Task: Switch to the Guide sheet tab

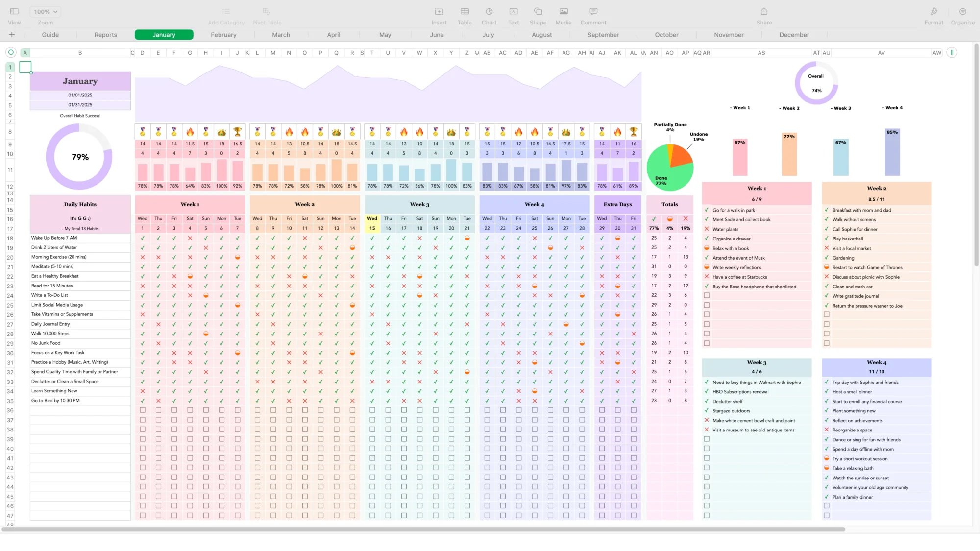Action: coord(50,35)
